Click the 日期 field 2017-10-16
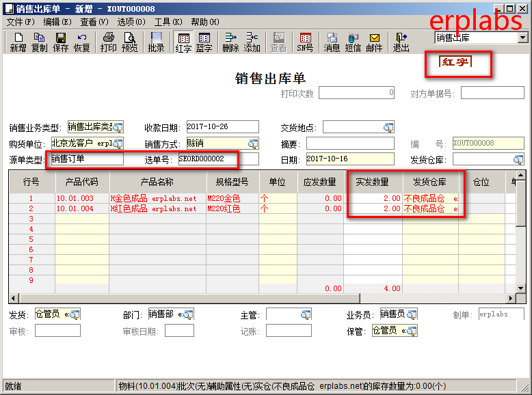Screen dimensions: 532x395 point(350,159)
